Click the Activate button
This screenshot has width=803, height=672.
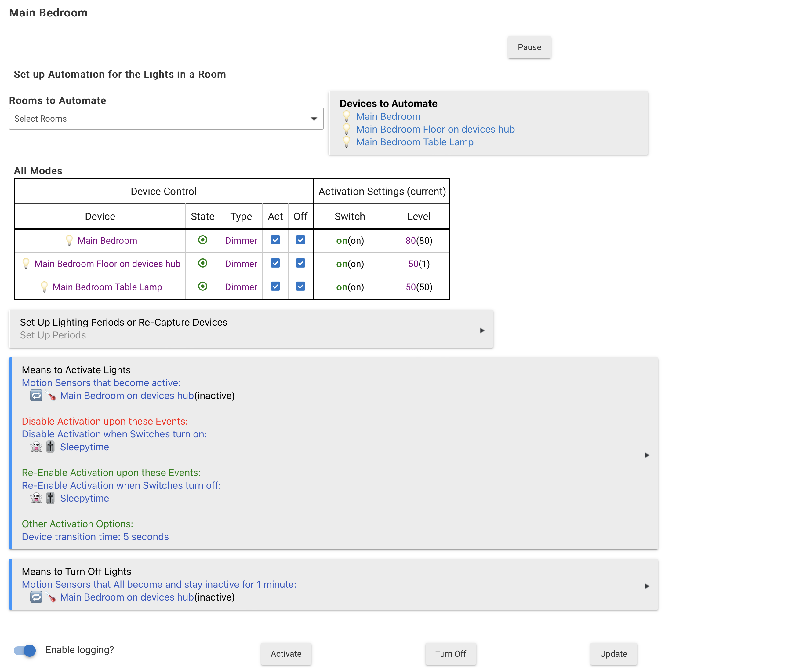286,654
